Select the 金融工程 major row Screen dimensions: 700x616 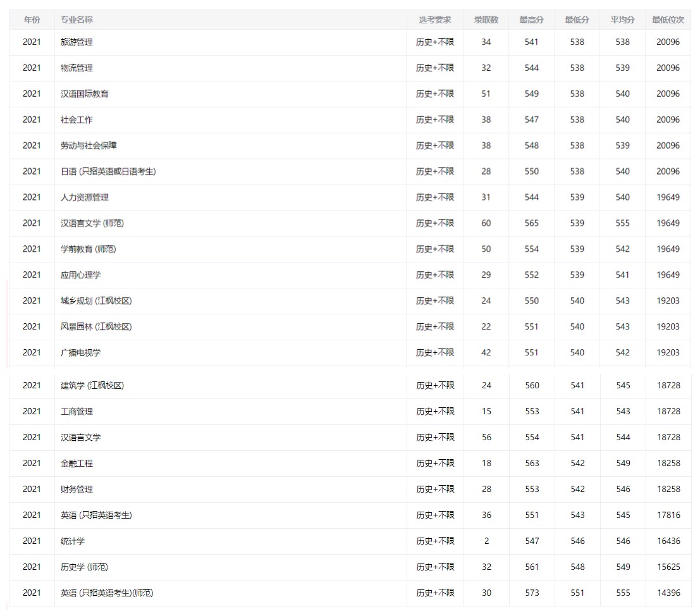click(77, 464)
